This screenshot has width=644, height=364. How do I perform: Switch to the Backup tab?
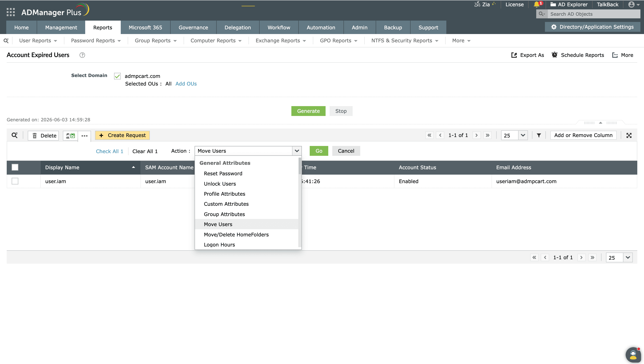[x=393, y=27]
